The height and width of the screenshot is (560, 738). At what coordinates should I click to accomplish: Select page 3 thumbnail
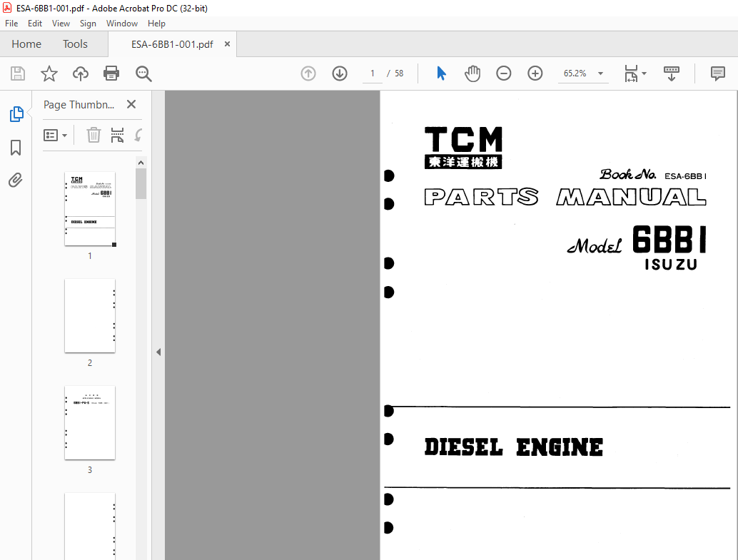(90, 422)
